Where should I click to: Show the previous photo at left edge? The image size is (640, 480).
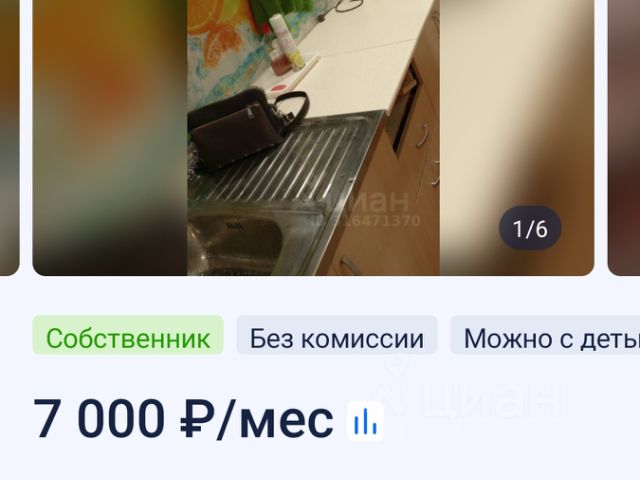coord(9,138)
